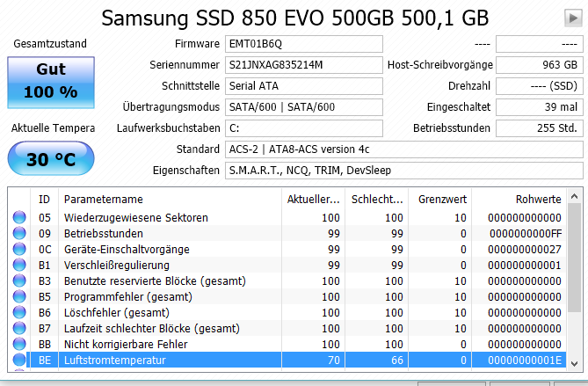Click raw value 000000000027
Screen dimensions: 588x386
525,249
